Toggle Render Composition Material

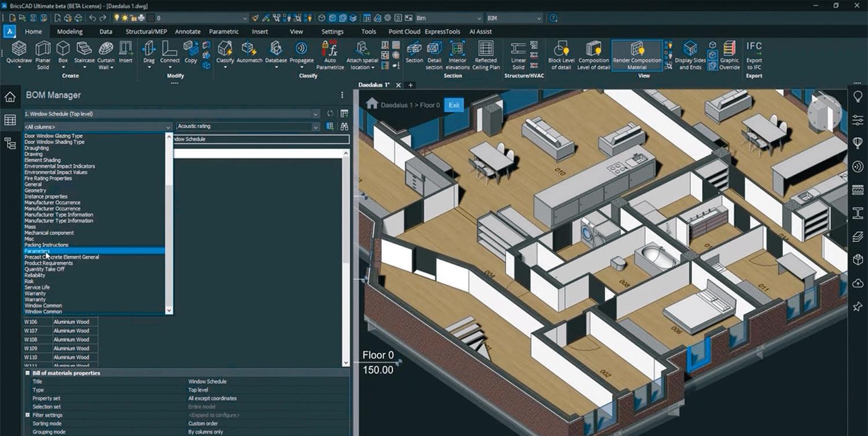[x=637, y=55]
